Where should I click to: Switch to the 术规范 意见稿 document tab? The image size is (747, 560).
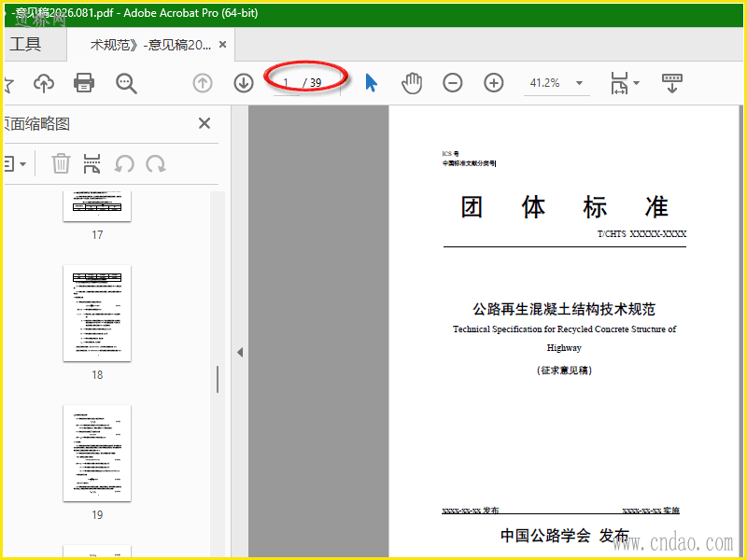(150, 44)
